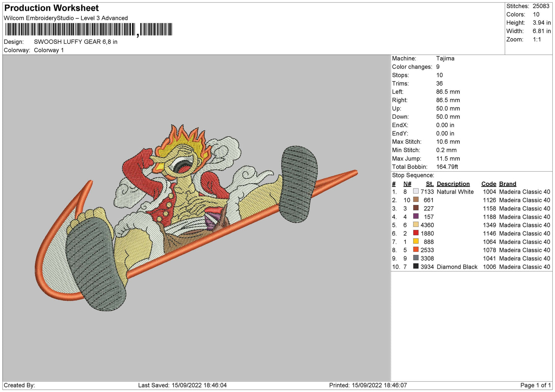This screenshot has width=555, height=392.
Task: Click the design barcode below the title
Action: pyautogui.click(x=89, y=30)
